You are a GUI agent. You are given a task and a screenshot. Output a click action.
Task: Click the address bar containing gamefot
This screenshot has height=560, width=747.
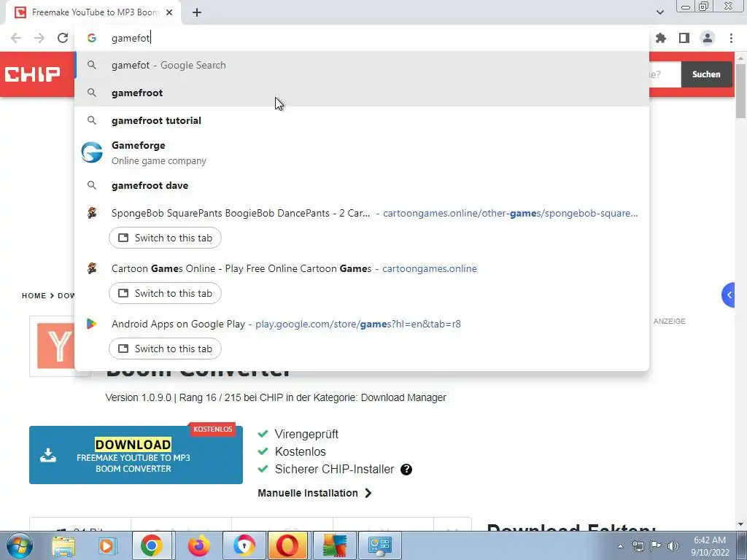362,38
